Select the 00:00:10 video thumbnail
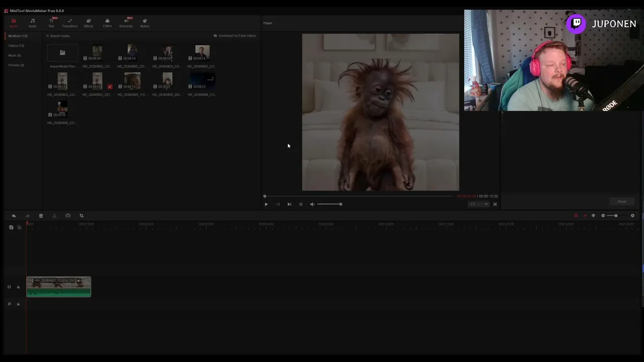 tap(167, 53)
